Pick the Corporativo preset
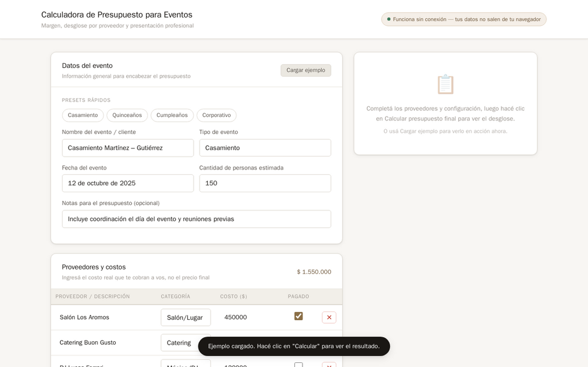Screen dimensions: 588x367 pyautogui.click(x=216, y=115)
